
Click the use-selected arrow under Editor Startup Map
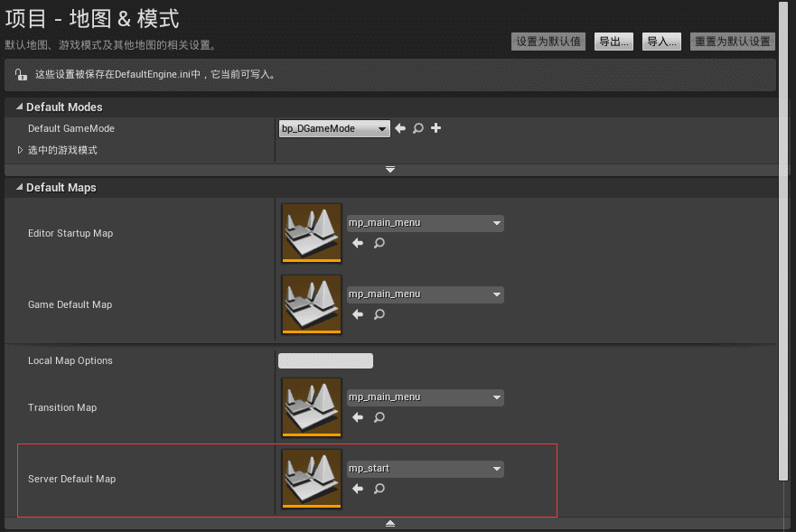[358, 243]
